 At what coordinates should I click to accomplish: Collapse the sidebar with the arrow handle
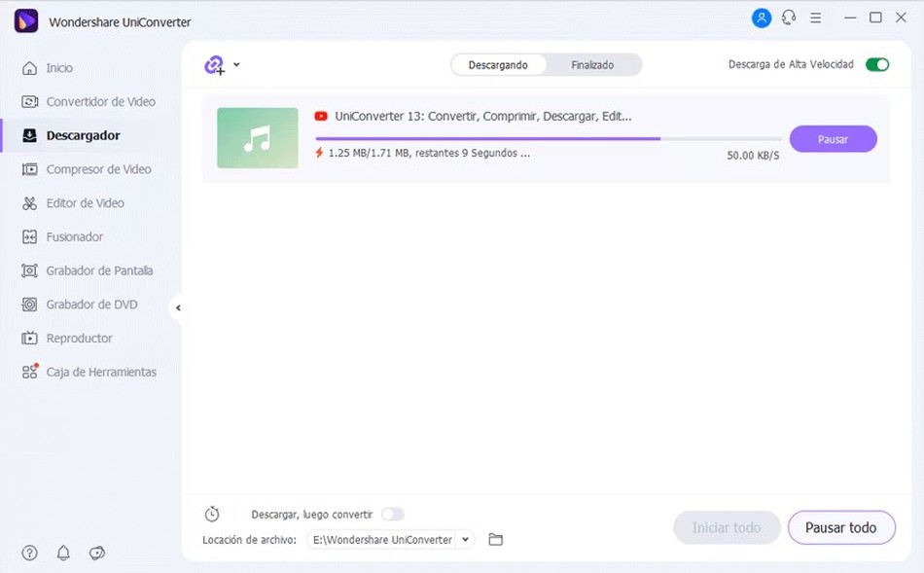click(177, 307)
